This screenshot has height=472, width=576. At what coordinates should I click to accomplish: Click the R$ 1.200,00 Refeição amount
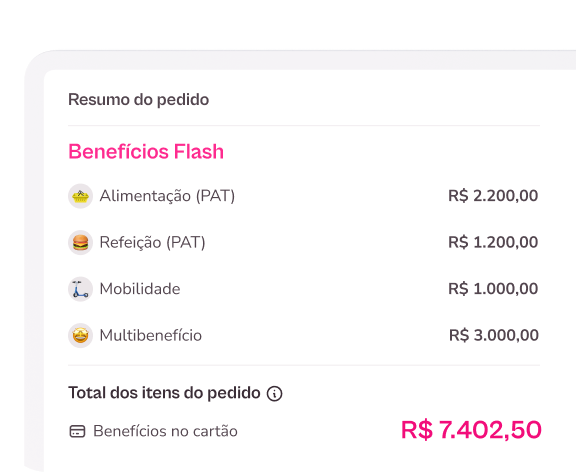493,242
